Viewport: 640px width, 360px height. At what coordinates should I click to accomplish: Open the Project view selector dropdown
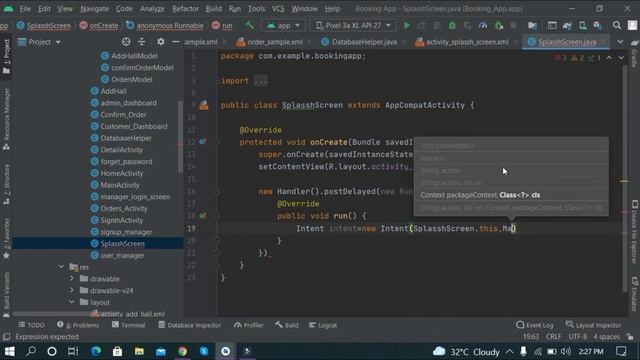(x=39, y=42)
